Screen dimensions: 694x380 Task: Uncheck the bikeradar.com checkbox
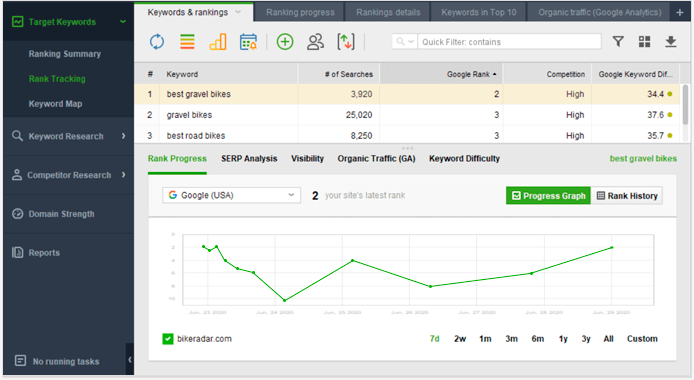click(x=168, y=339)
